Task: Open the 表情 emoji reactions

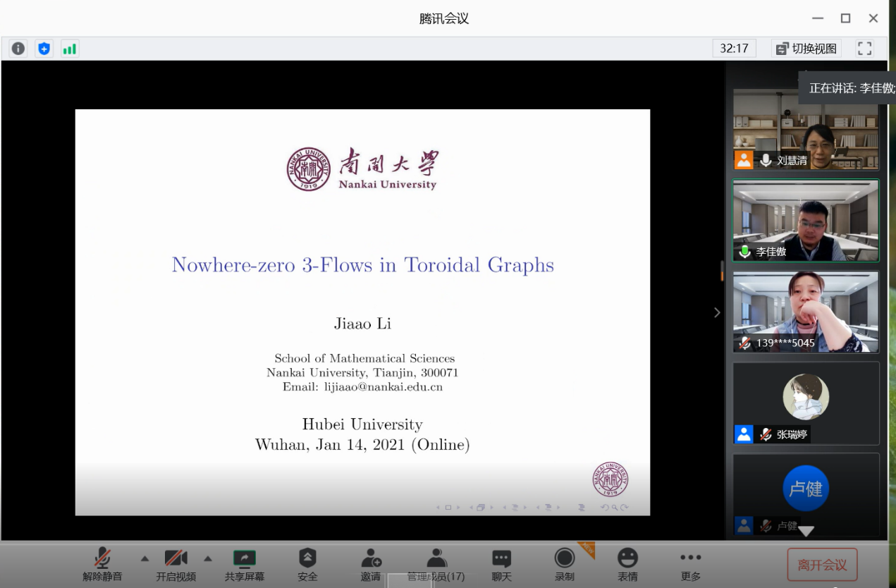Action: pos(627,565)
